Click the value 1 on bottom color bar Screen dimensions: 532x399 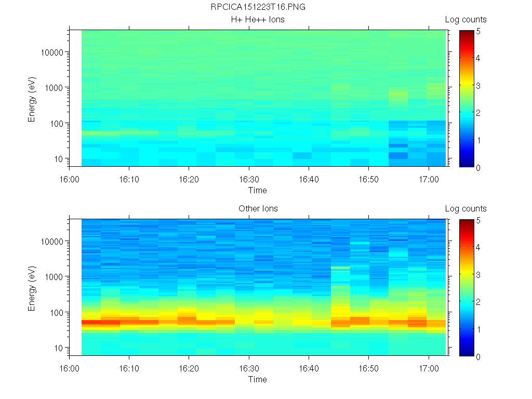click(478, 329)
